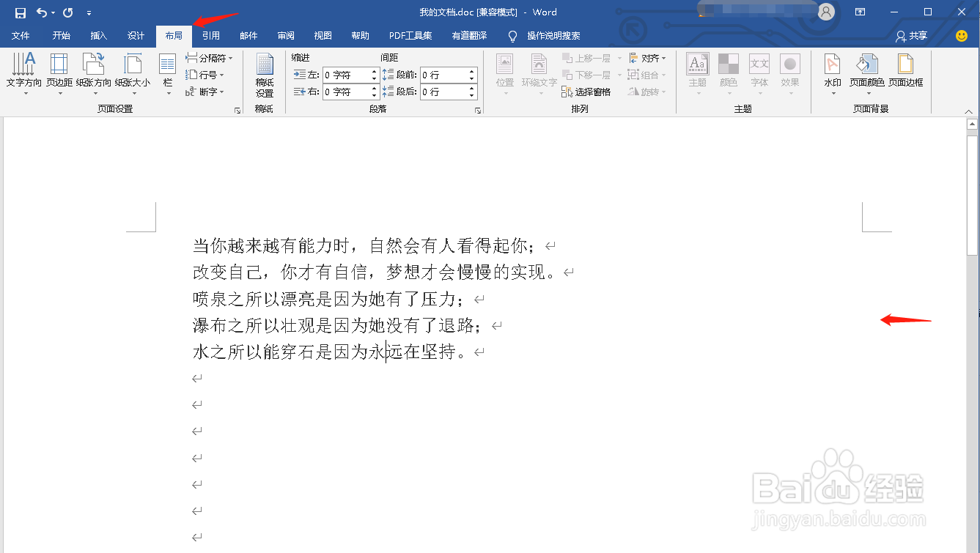Viewport: 980px width, 553px height.
Task: Click left indent (左) value field
Action: [345, 75]
